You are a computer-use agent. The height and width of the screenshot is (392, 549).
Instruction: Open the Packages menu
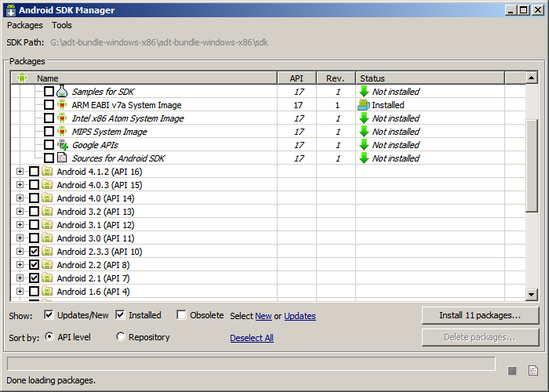pyautogui.click(x=25, y=25)
